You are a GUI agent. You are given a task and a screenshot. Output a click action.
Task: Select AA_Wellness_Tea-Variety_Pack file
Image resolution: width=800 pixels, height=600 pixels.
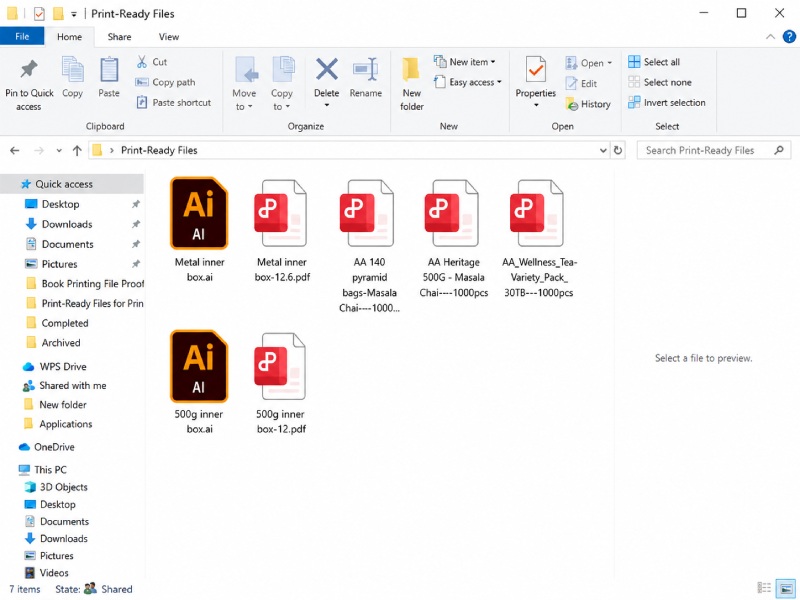539,238
